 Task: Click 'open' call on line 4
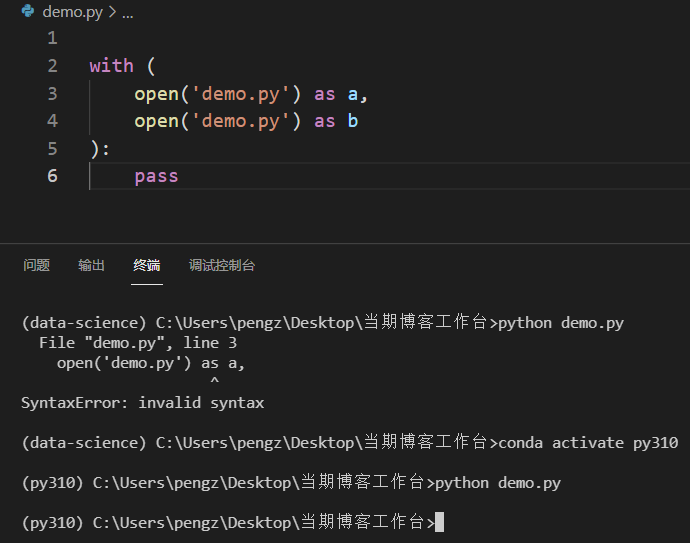tap(156, 121)
